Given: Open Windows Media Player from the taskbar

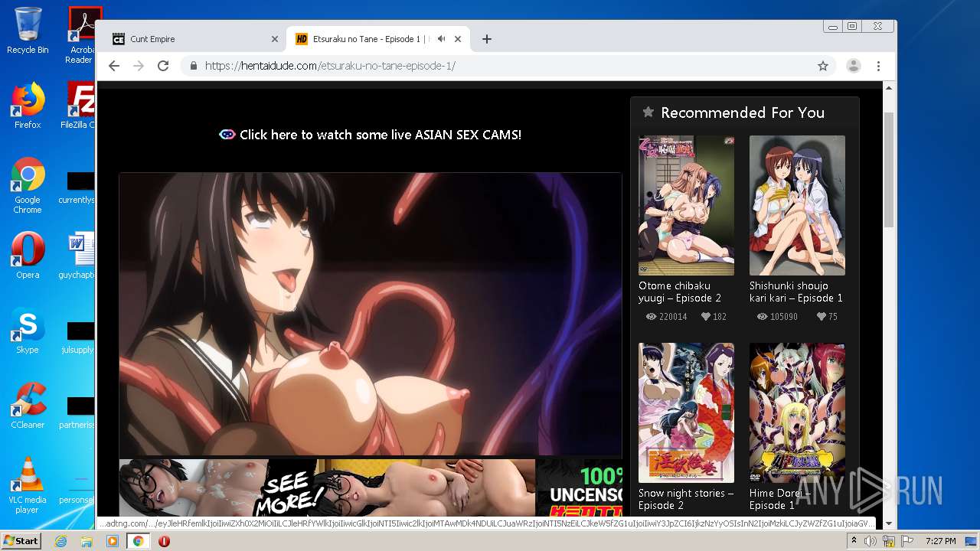Looking at the screenshot, I should click(112, 541).
